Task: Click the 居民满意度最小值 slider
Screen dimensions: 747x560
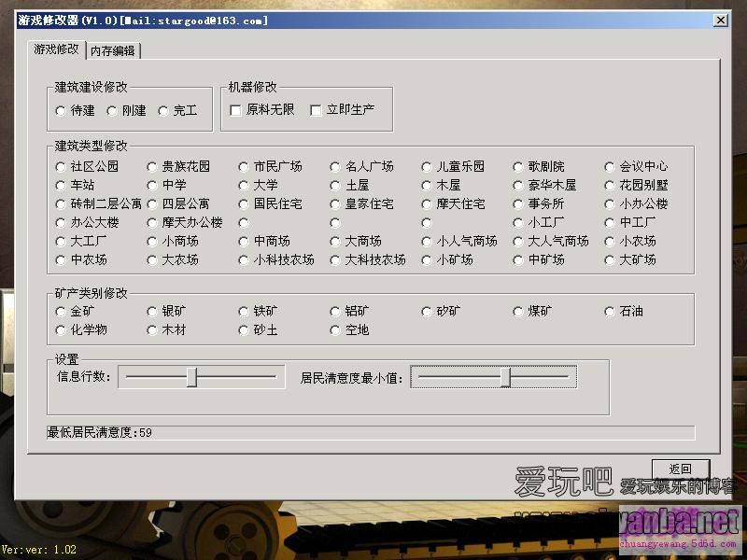Action: (x=494, y=377)
